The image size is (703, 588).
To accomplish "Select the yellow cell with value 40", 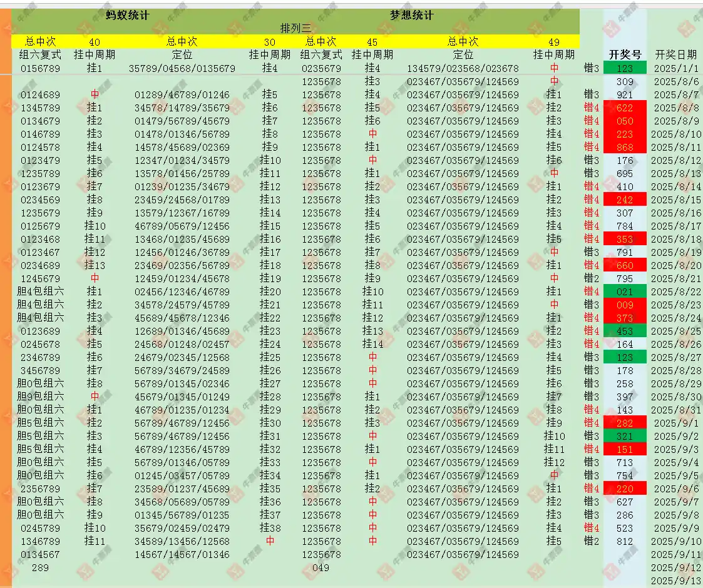I will tap(95, 42).
